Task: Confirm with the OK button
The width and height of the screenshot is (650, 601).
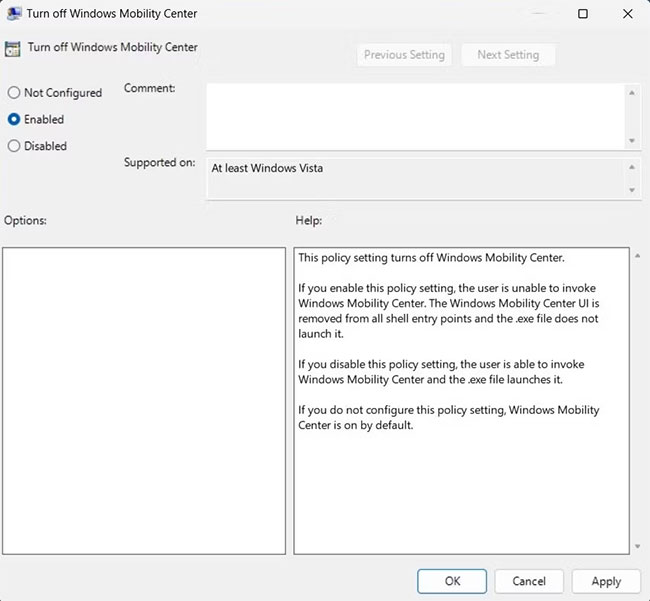Action: [452, 581]
